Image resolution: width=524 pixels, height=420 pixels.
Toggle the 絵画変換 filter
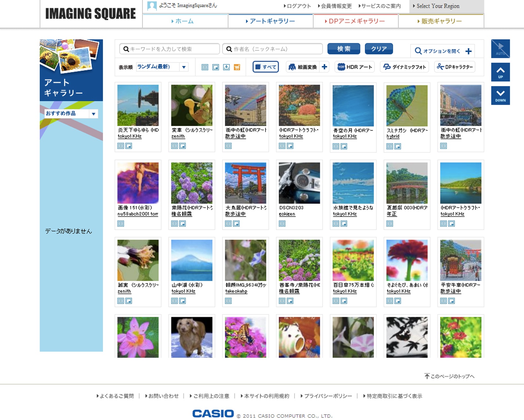(303, 67)
